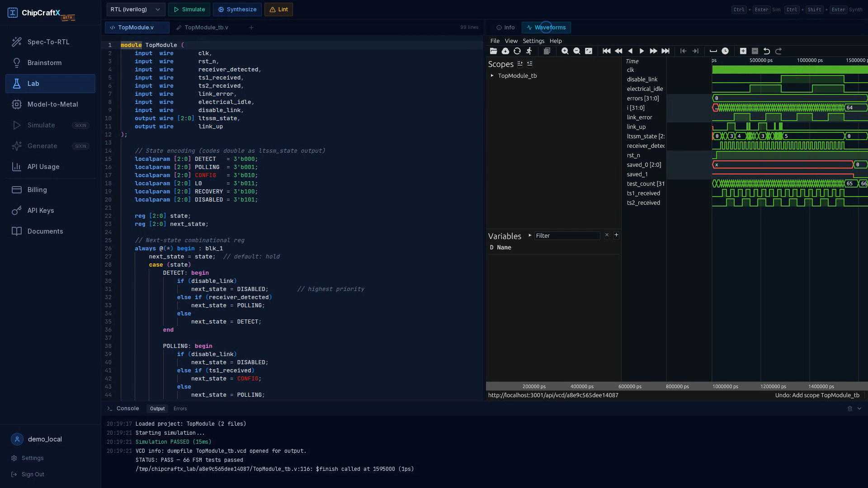Zoom out of the waveform
The height and width of the screenshot is (488, 868).
click(576, 51)
